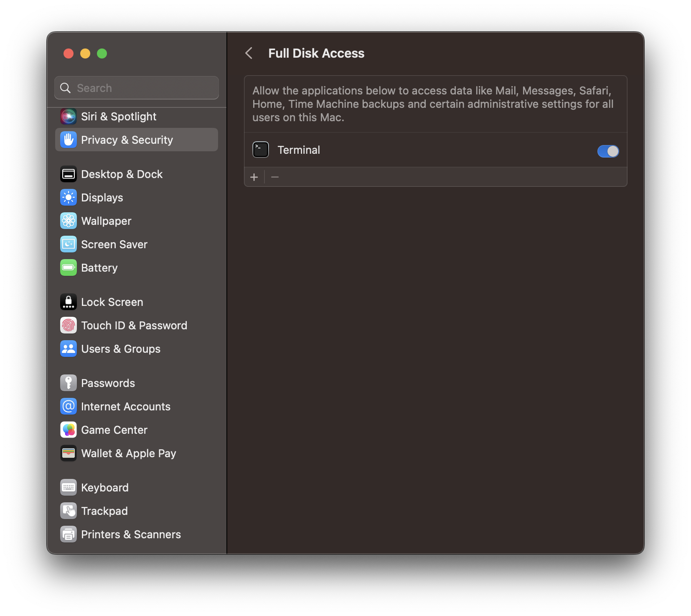This screenshot has height=616, width=691.
Task: Open Displays settings from the sidebar
Action: tap(102, 197)
